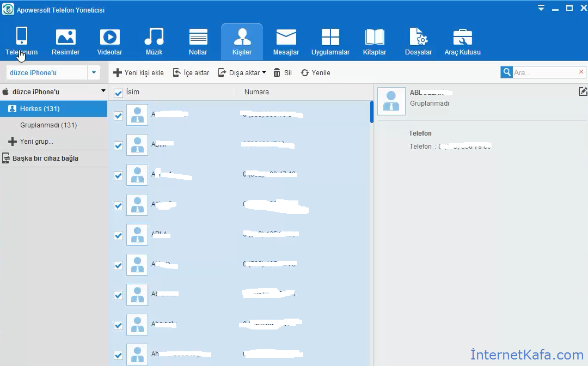588x366 pixels.
Task: Open the Müzik tab
Action: 154,41
